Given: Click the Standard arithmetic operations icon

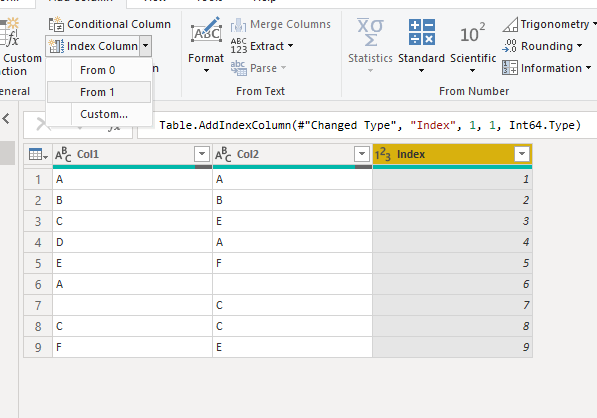Looking at the screenshot, I should [x=421, y=32].
